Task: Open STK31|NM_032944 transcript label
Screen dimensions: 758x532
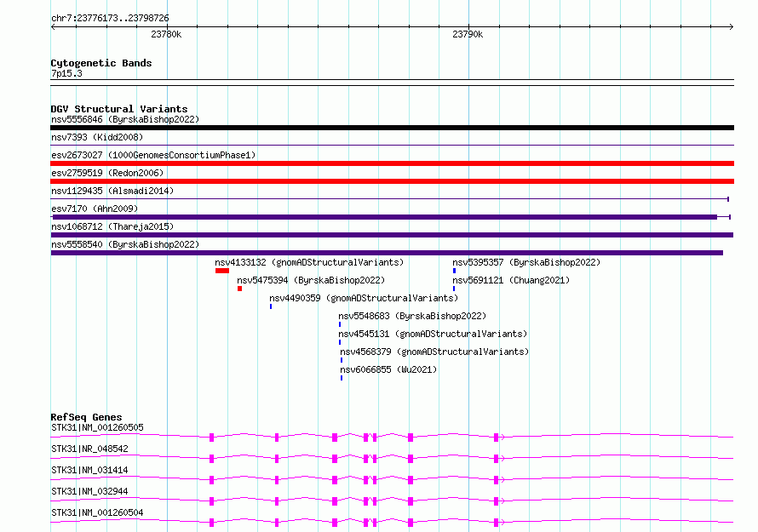Action: click(89, 491)
